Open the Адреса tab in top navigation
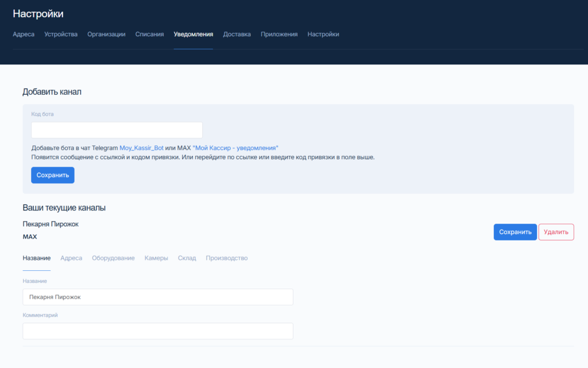Screen dimensions: 588x368 (24, 34)
